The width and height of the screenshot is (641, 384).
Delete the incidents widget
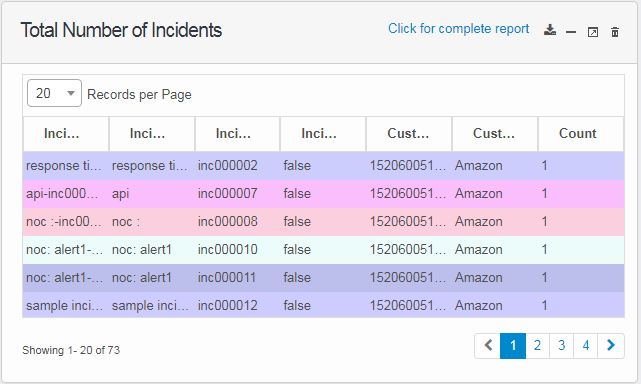click(614, 32)
